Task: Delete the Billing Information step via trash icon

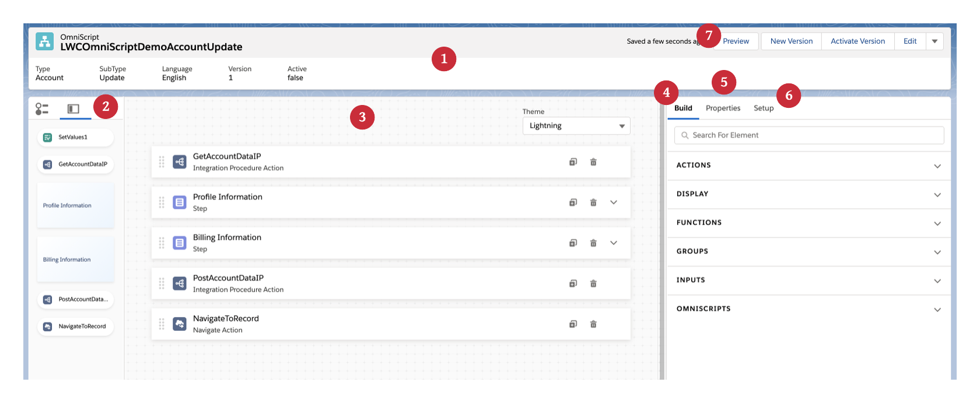Action: coord(593,243)
